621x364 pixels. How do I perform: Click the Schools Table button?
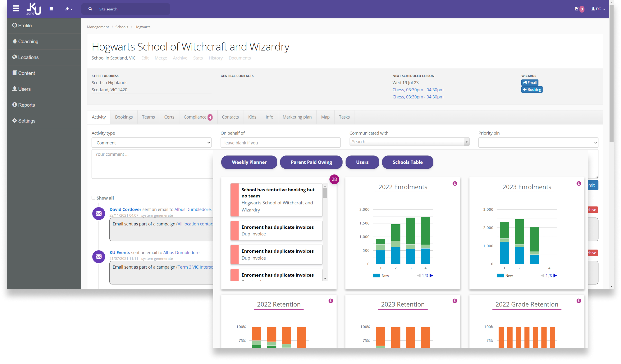pyautogui.click(x=408, y=162)
